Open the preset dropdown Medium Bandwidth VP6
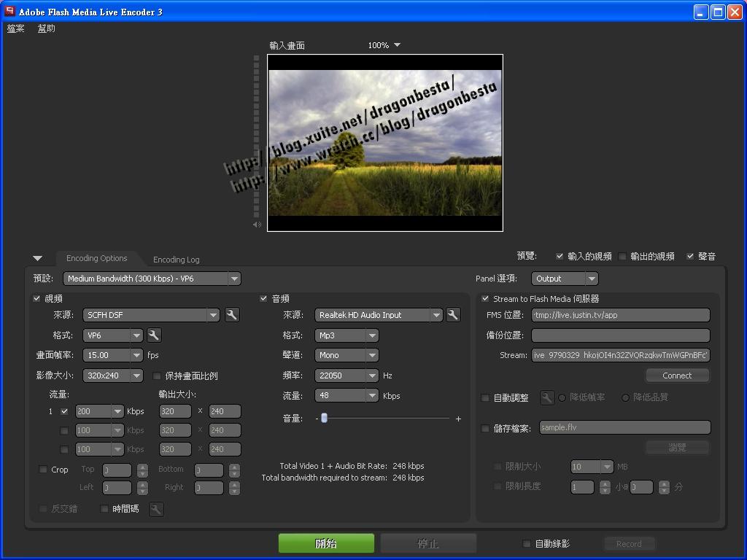The height and width of the screenshot is (560, 747). (x=152, y=279)
